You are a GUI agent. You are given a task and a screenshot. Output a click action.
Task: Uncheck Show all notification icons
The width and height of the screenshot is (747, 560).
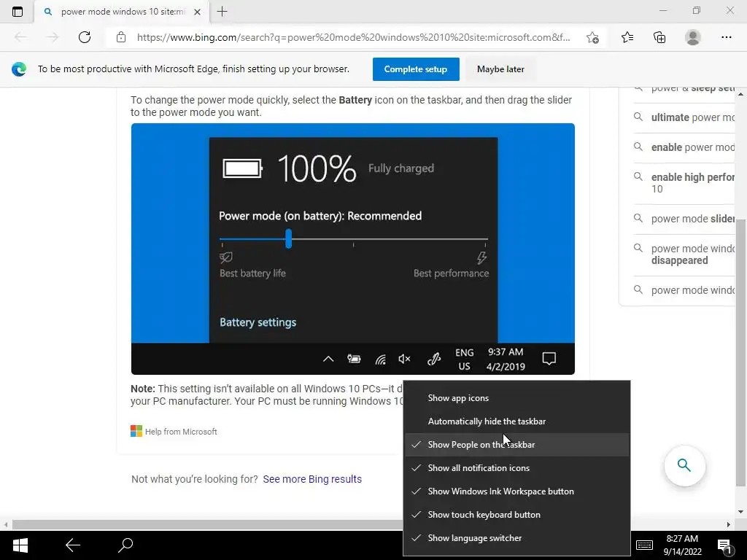click(517, 468)
